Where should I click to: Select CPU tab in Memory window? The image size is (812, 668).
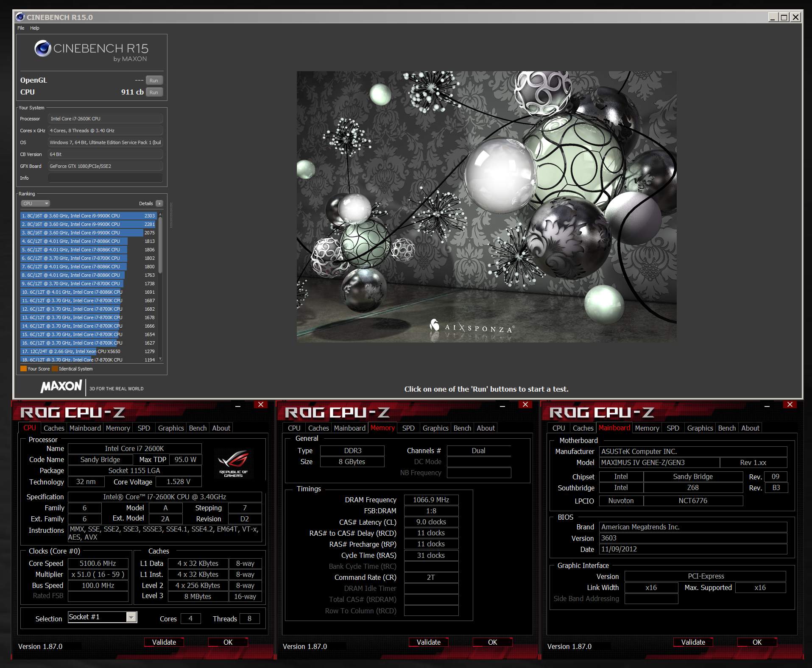pyautogui.click(x=294, y=428)
